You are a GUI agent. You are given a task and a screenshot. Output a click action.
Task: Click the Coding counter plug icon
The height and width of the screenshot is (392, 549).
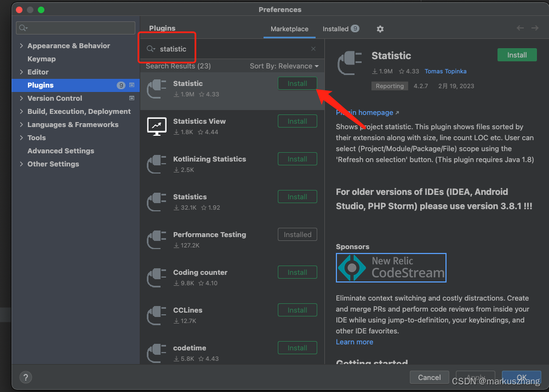pyautogui.click(x=157, y=278)
